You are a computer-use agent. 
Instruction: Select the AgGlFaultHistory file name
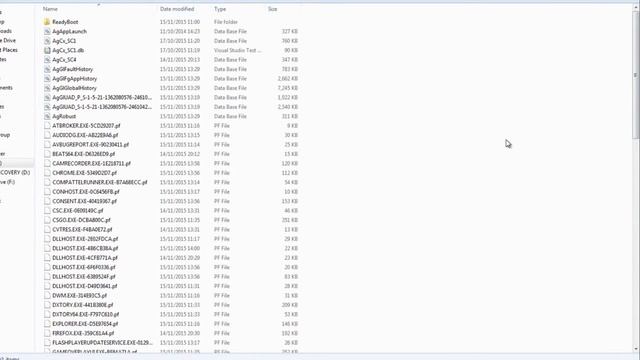tap(73, 69)
